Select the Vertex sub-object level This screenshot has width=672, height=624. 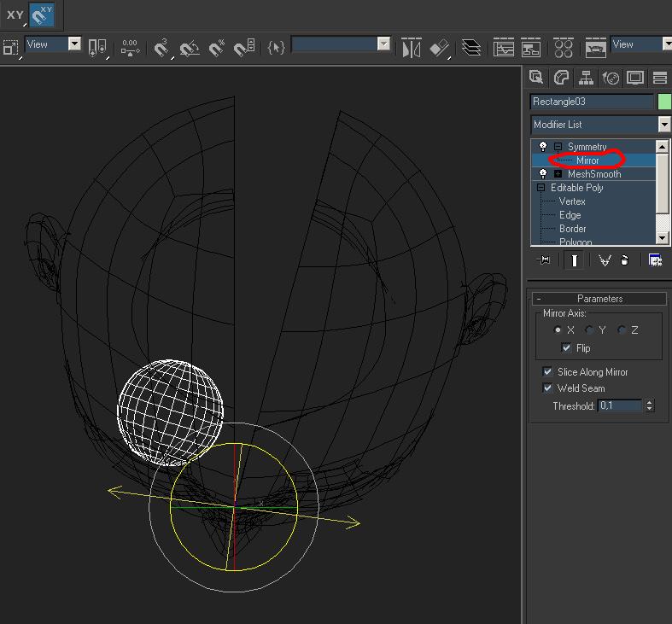572,201
